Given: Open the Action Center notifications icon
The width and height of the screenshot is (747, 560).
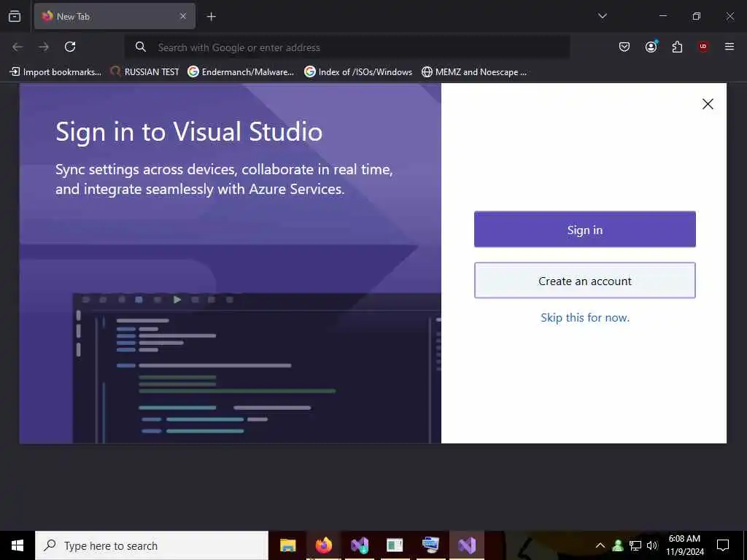Looking at the screenshot, I should point(723,545).
